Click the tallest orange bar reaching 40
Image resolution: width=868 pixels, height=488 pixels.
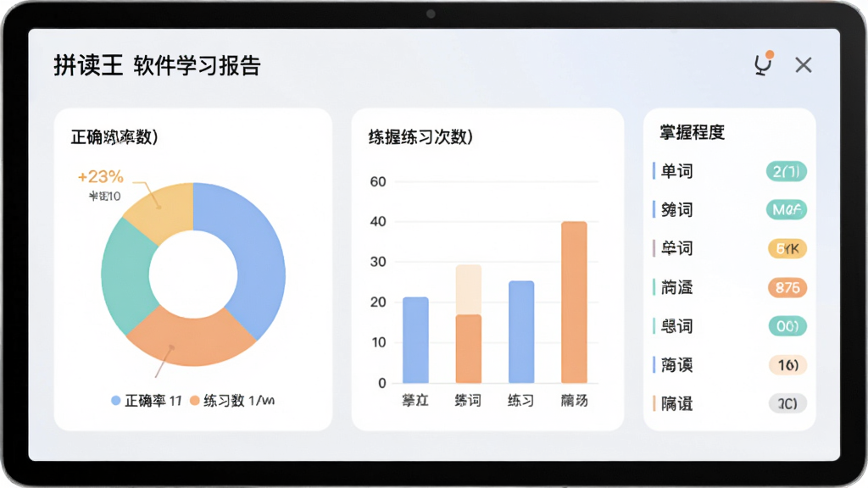[574, 302]
